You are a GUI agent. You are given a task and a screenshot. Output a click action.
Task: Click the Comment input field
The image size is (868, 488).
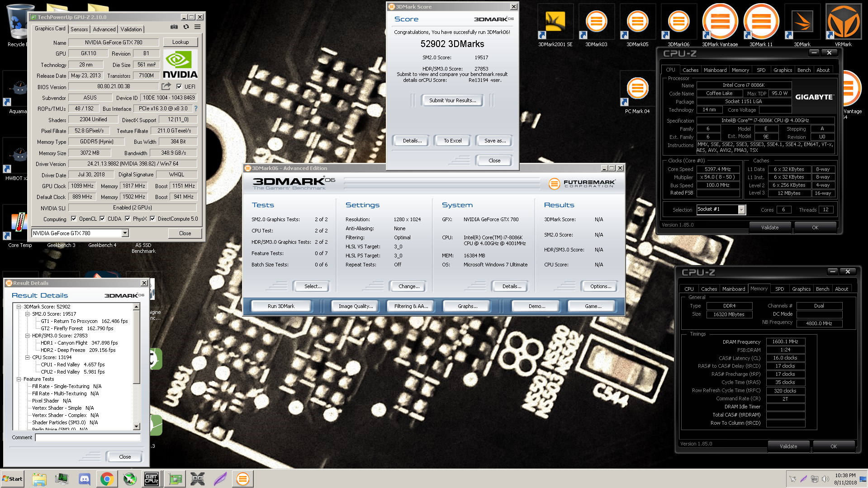[88, 437]
